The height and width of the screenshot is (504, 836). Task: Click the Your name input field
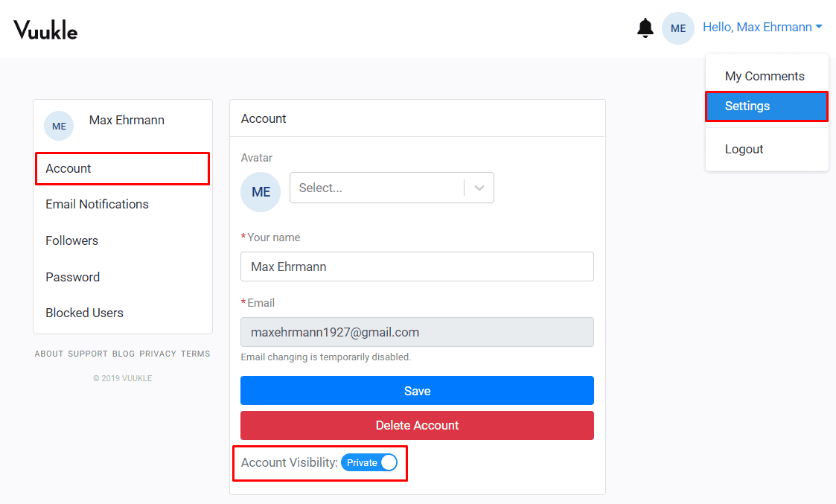[417, 267]
